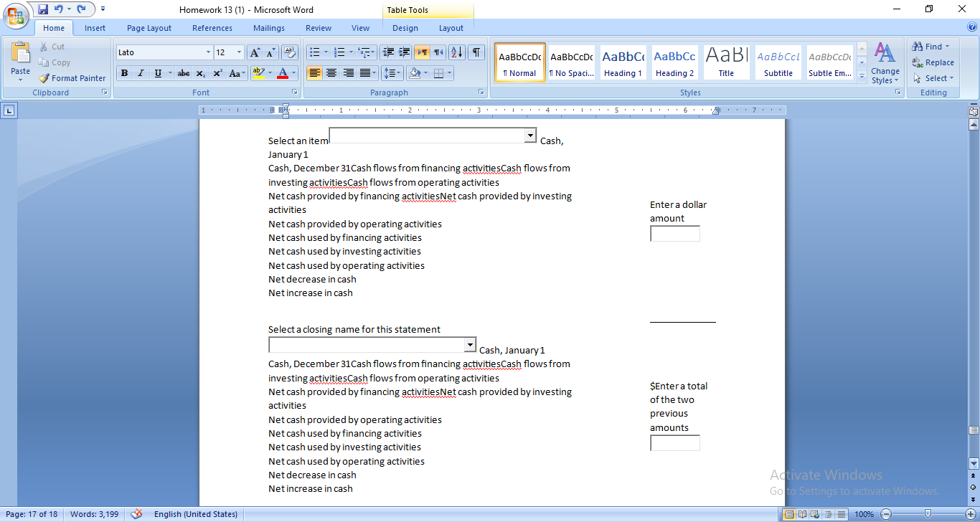Enable center paragraph alignment
This screenshot has width=980, height=522.
[x=331, y=72]
